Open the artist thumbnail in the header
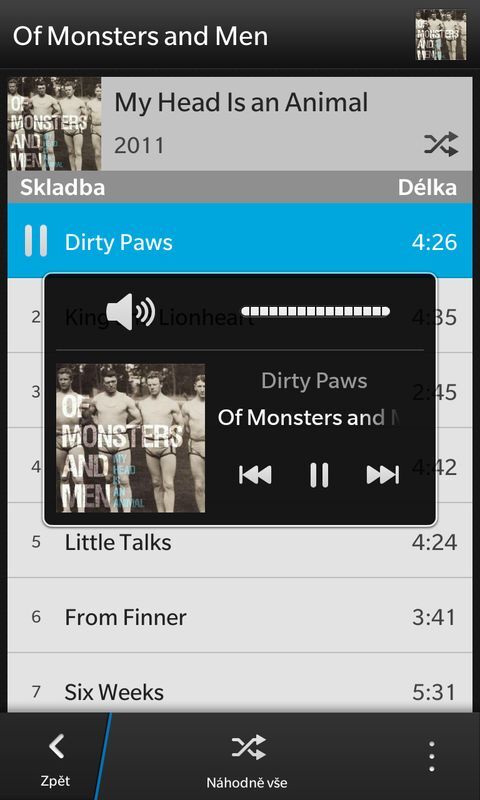Screen dimensions: 480x800 (441, 35)
